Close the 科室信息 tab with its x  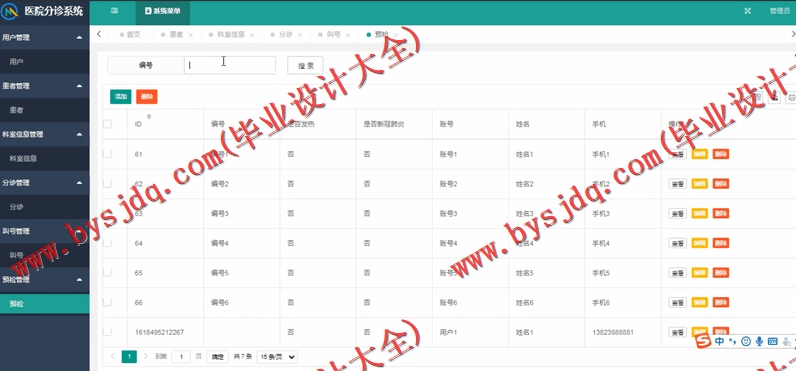point(252,35)
